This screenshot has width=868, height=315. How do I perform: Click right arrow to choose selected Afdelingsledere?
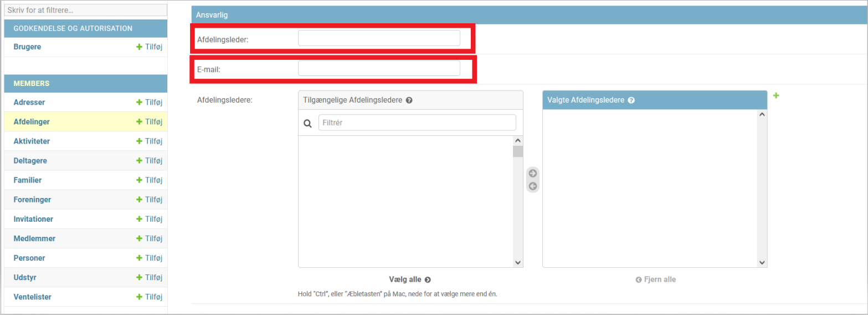(533, 173)
